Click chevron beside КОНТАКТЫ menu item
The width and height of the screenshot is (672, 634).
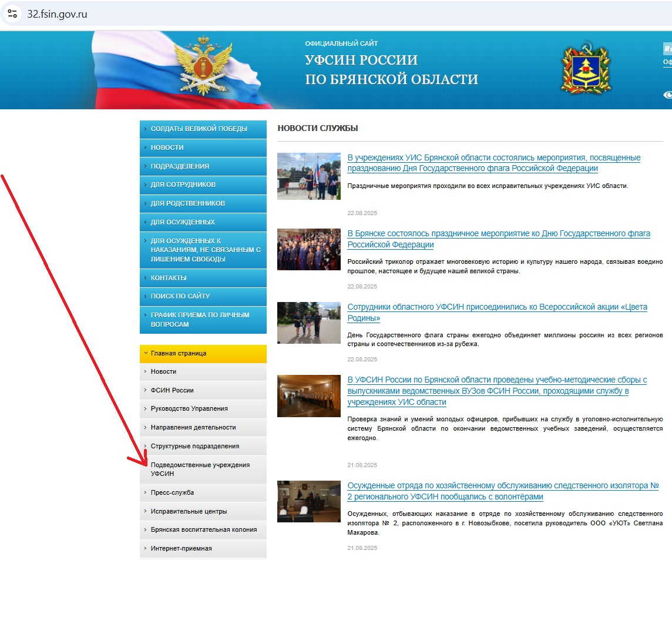145,278
